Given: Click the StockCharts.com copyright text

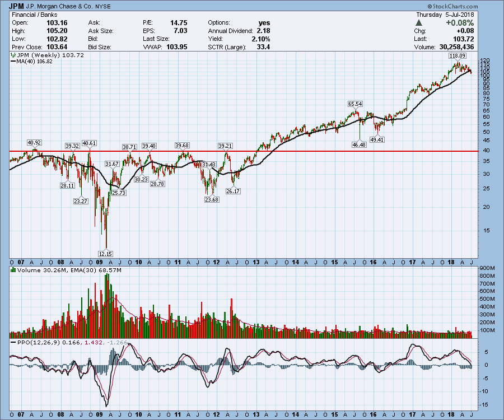Looking at the screenshot, I should click(452, 6).
